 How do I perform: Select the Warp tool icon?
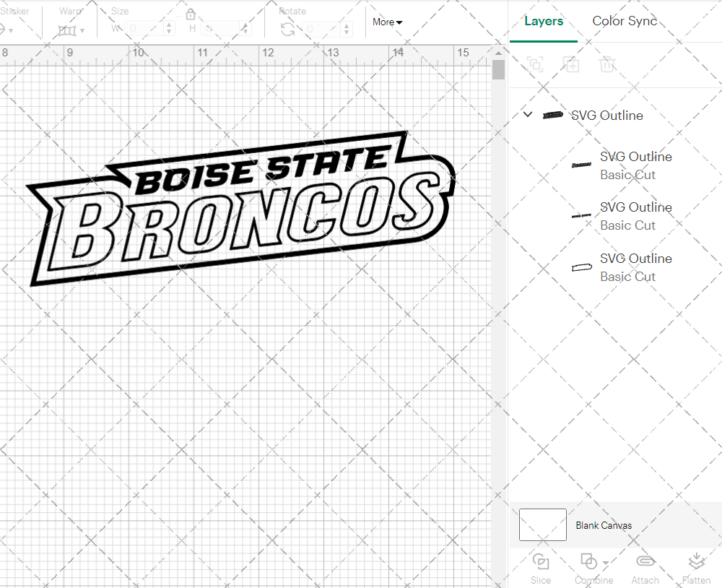(66, 29)
